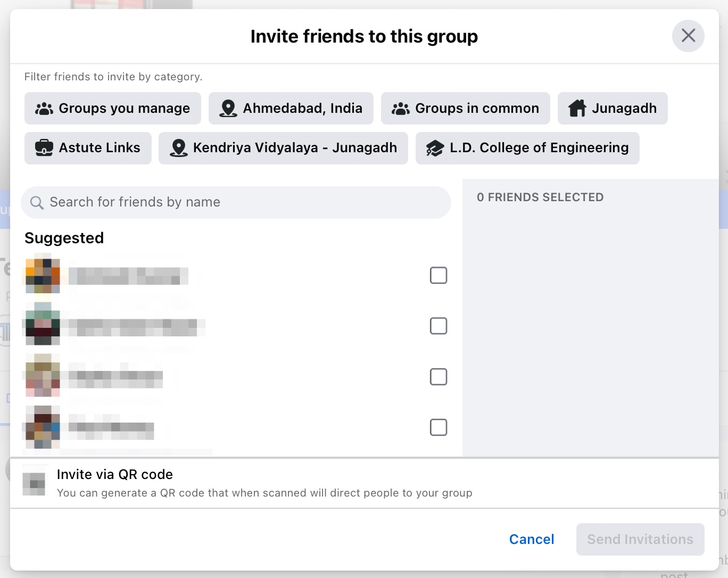
Task: Click the location pin on "Ahmedabad, India" filter
Action: (x=228, y=108)
